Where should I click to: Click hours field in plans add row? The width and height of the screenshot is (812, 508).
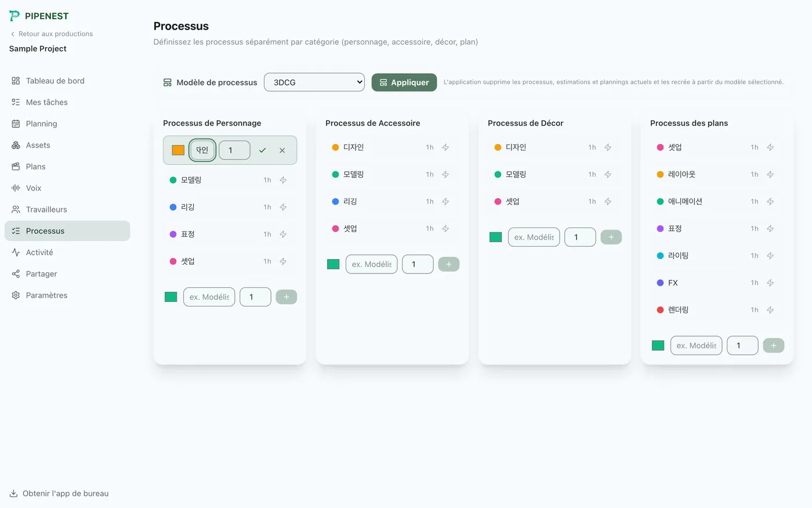click(x=742, y=345)
